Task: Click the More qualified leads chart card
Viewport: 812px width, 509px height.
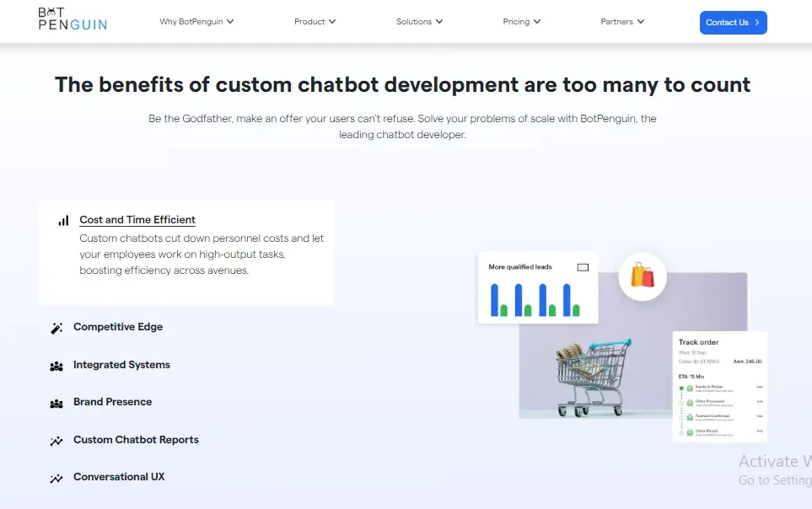Action: coord(537,288)
